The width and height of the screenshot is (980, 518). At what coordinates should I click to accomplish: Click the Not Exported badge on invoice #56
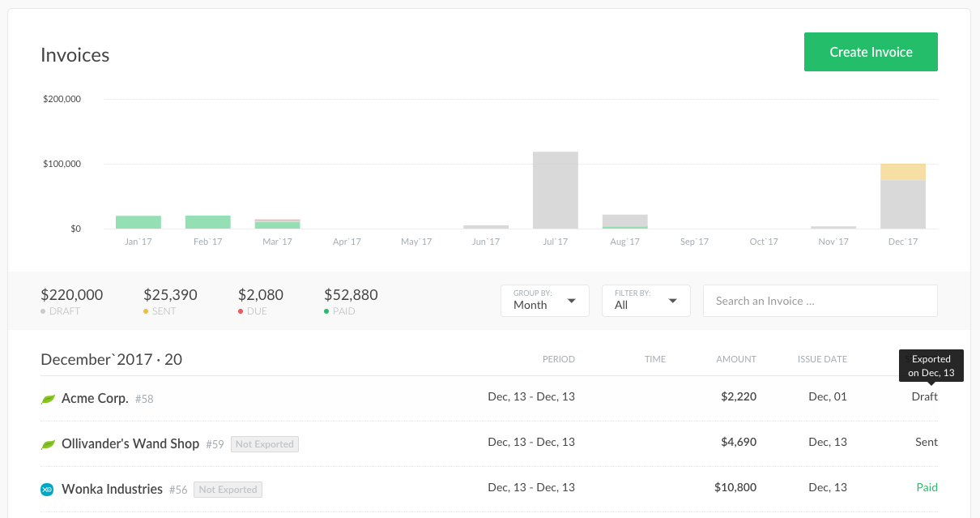[x=228, y=490]
